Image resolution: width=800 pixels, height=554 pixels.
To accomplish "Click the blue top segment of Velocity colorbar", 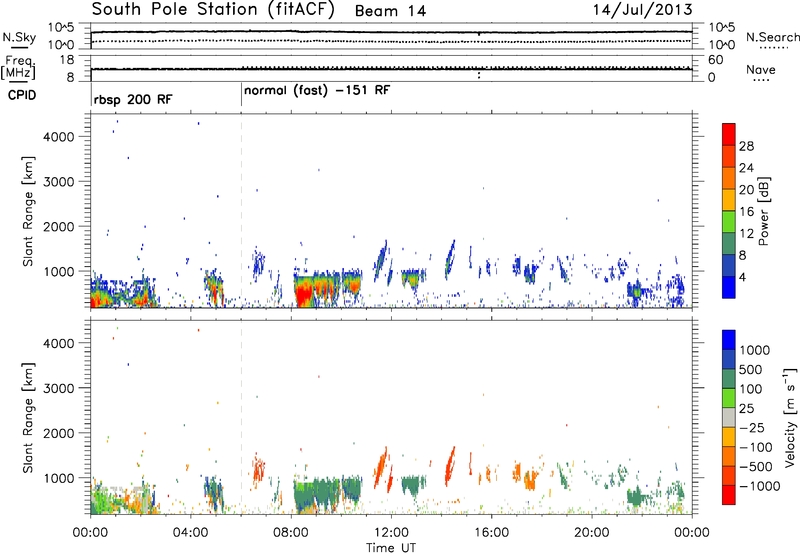I will (729, 340).
